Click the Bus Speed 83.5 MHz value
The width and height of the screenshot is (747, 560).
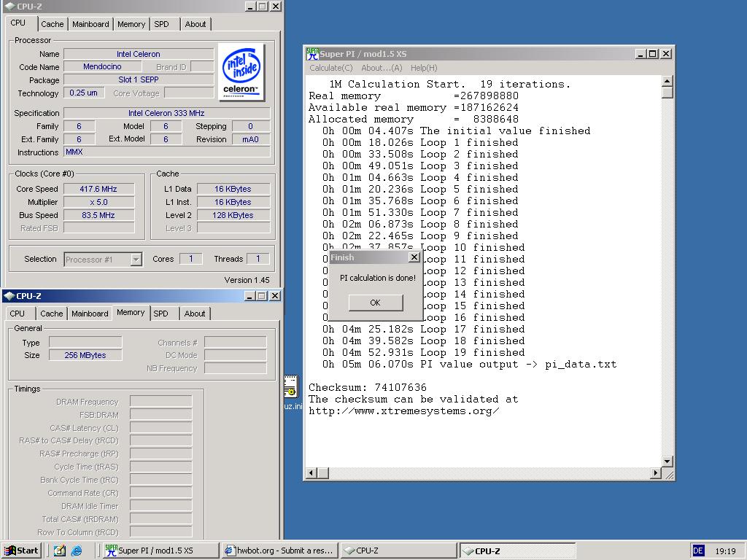tap(98, 215)
